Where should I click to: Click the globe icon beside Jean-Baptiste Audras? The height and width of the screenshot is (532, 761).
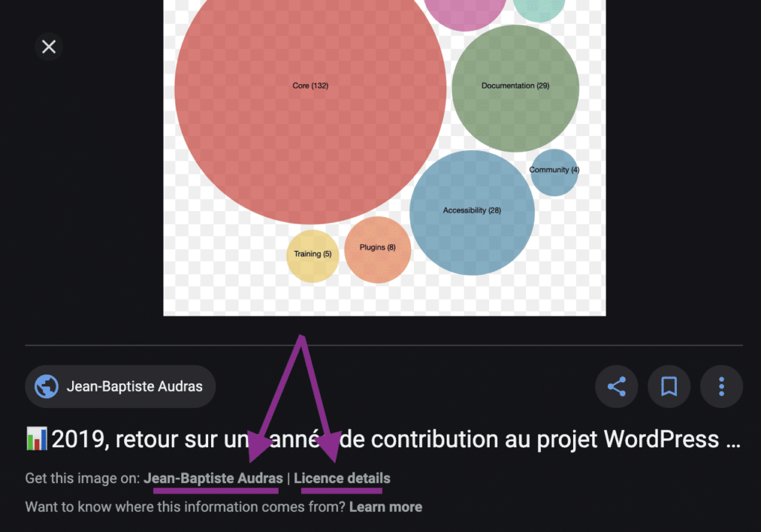pyautogui.click(x=47, y=386)
